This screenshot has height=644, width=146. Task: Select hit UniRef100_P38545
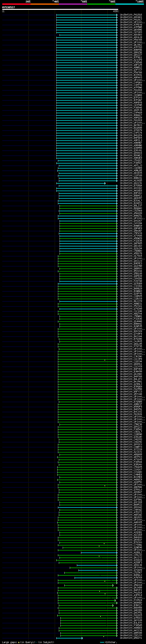[x=131, y=625]
